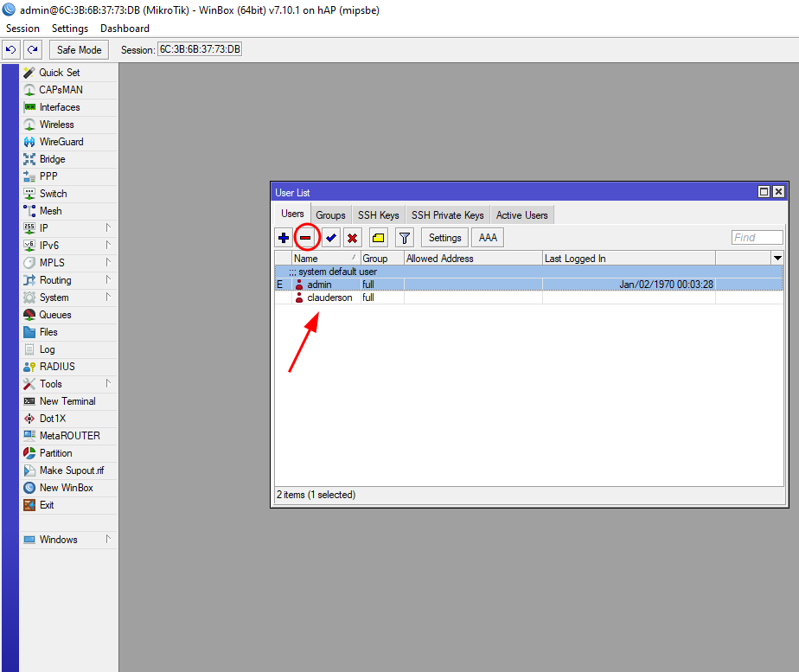799x672 pixels.
Task: Select the clauderson user row
Action: (x=329, y=298)
